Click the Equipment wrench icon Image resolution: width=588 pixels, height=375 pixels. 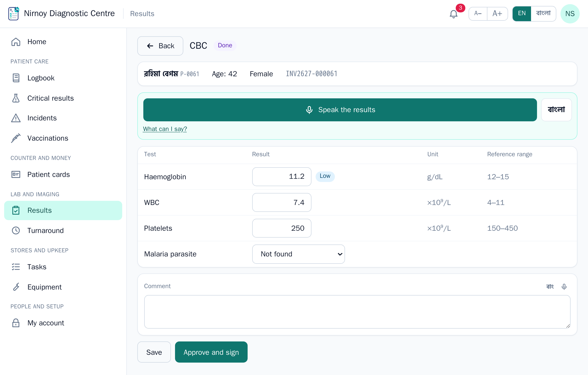click(x=16, y=287)
